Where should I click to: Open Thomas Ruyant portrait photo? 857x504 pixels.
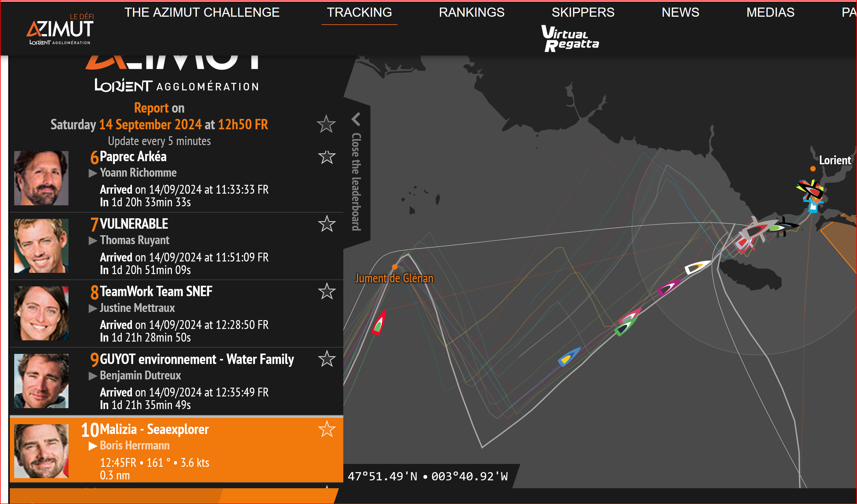pos(41,246)
